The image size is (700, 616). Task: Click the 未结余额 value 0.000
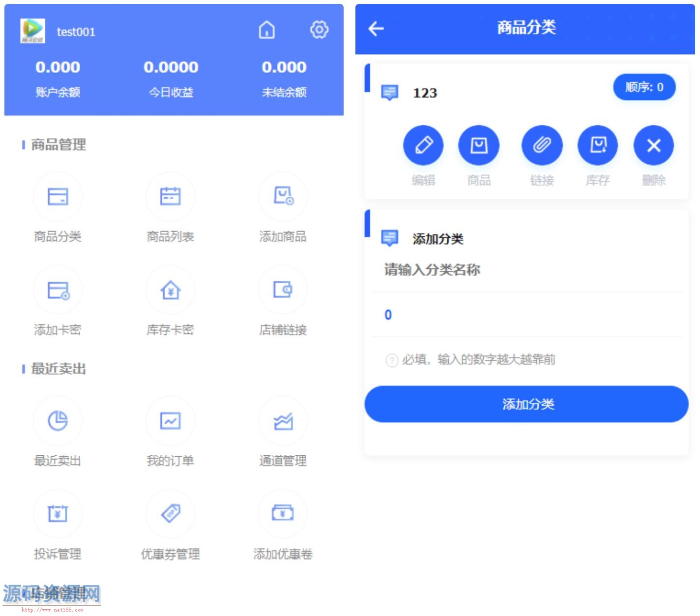coord(284,67)
